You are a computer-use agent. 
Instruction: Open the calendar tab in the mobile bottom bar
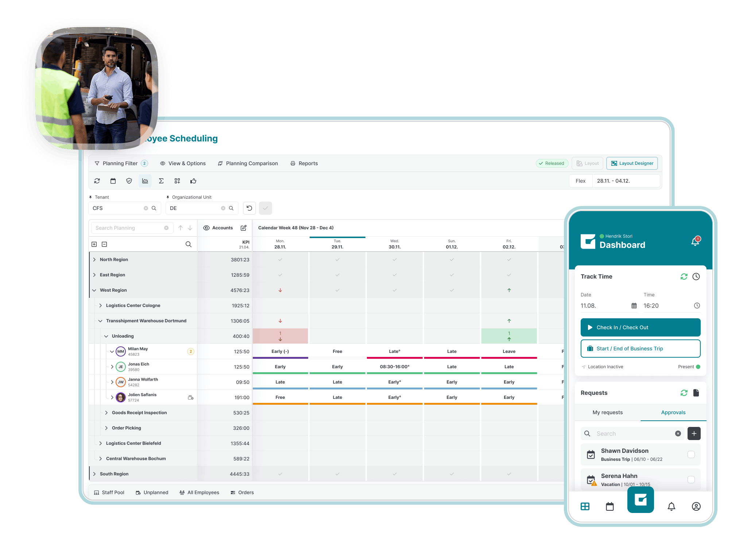609,506
